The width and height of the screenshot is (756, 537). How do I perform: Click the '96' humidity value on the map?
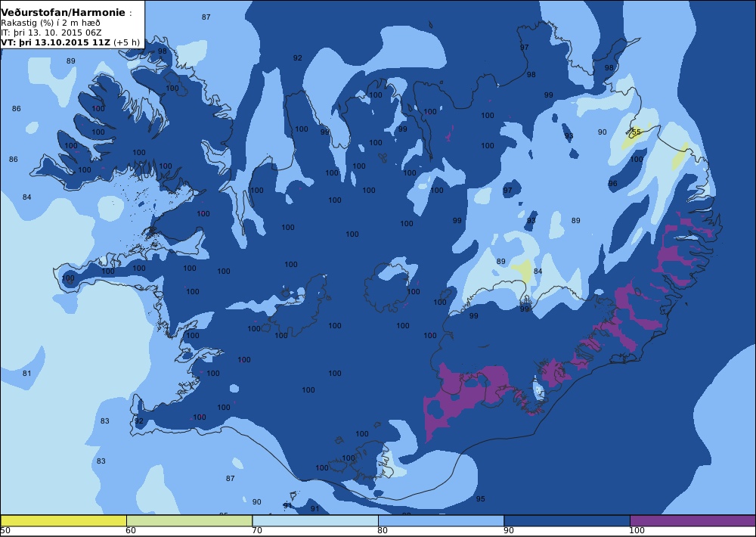[x=612, y=183]
